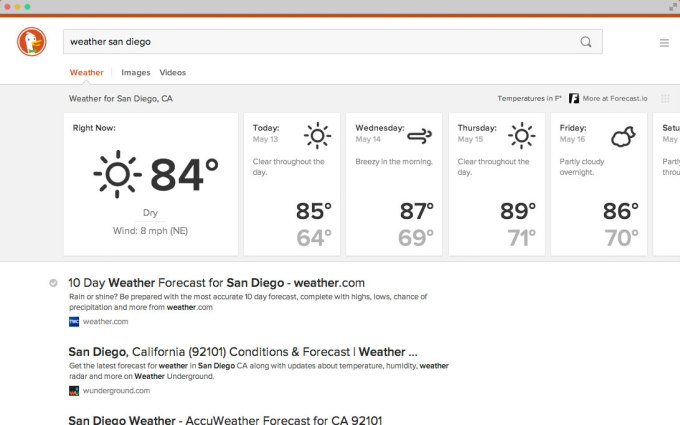Click the grid icon beside Forecast.io link
Screen dimensions: 680x425
[665, 99]
